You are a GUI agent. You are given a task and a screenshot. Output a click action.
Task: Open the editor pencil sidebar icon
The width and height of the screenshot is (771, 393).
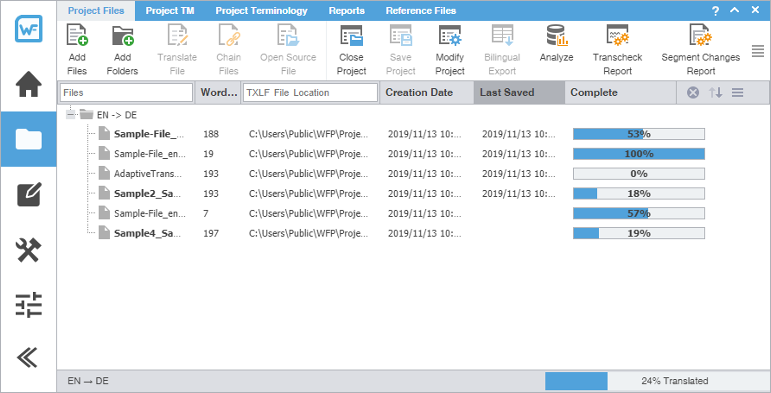coord(29,195)
